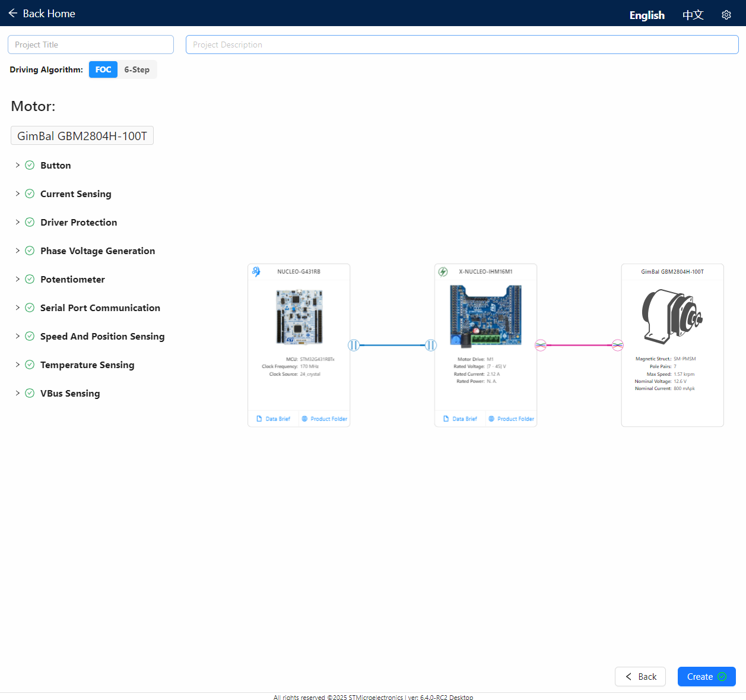Expand the Button section chevron
Image resolution: width=746 pixels, height=700 pixels.
point(17,165)
